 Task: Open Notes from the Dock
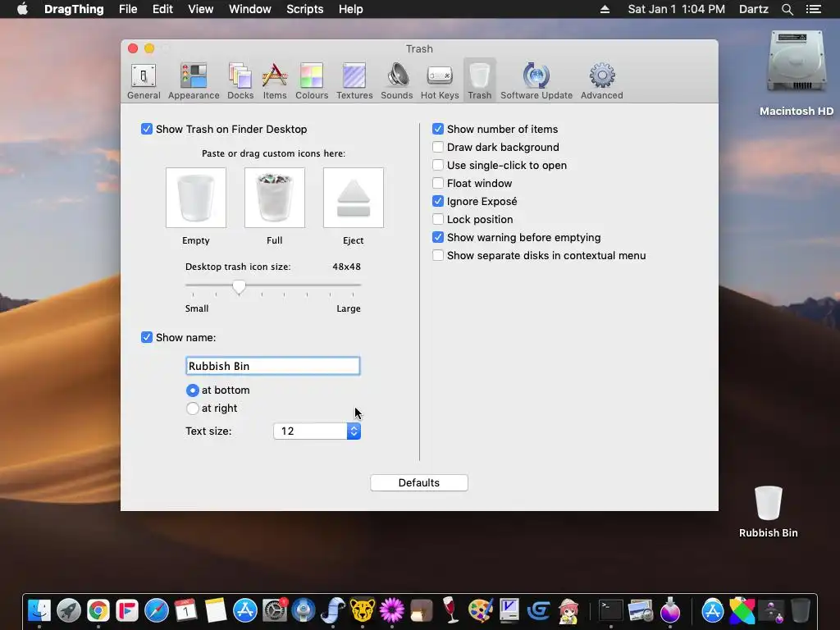[x=216, y=610]
